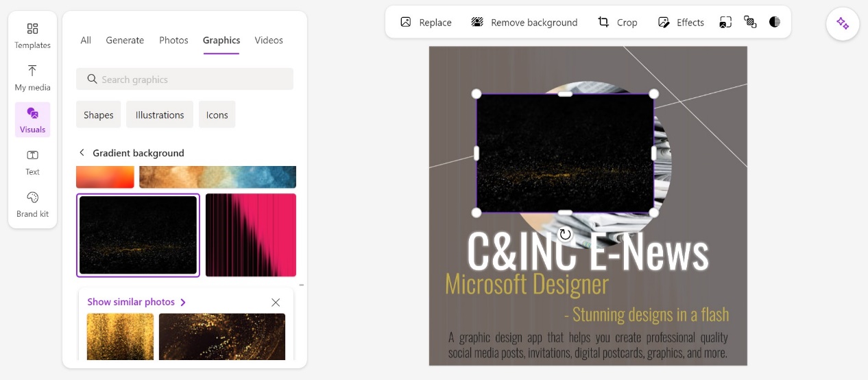Filter by Shapes

pos(99,115)
